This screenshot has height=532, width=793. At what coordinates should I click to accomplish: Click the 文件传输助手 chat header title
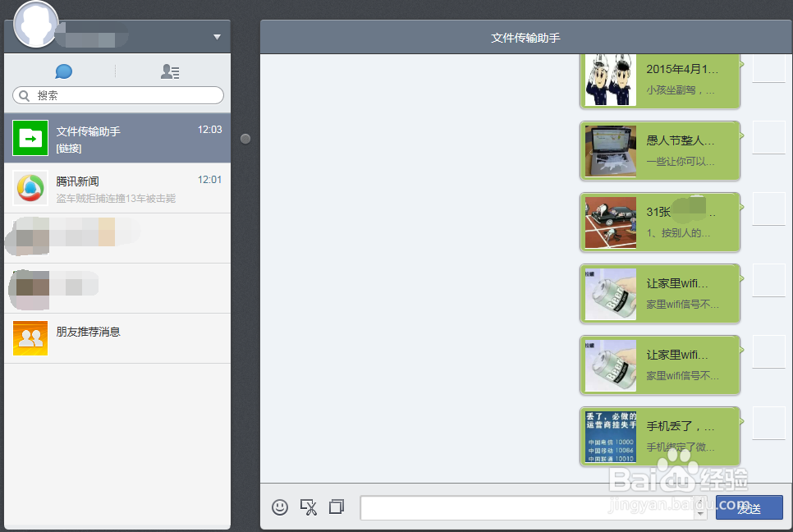click(x=525, y=38)
